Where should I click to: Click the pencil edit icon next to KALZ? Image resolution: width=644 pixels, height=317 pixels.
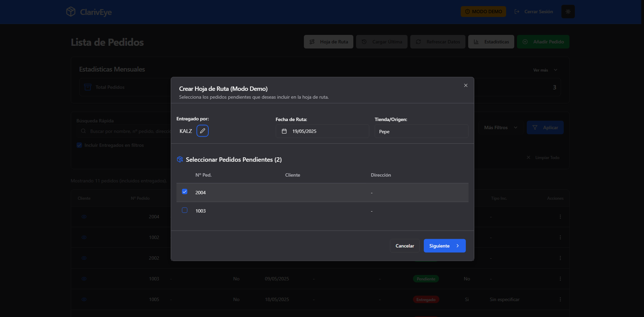point(203,131)
